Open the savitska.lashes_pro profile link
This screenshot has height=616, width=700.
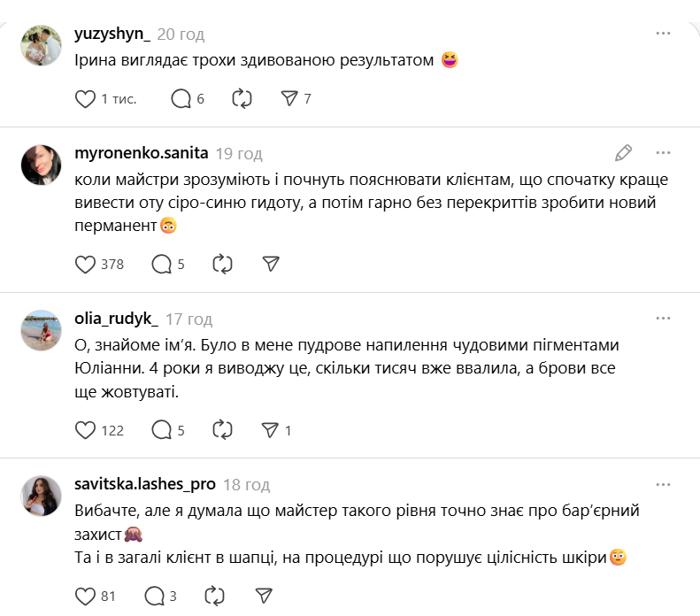(145, 484)
